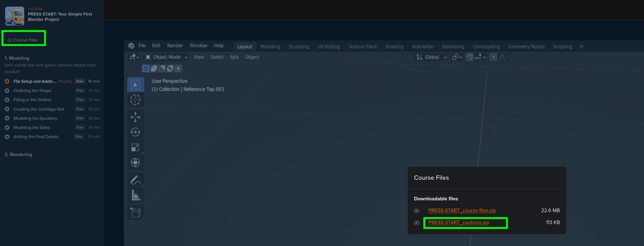
Task: Click the play icon for Outlining the Shape
Action: coord(7,91)
